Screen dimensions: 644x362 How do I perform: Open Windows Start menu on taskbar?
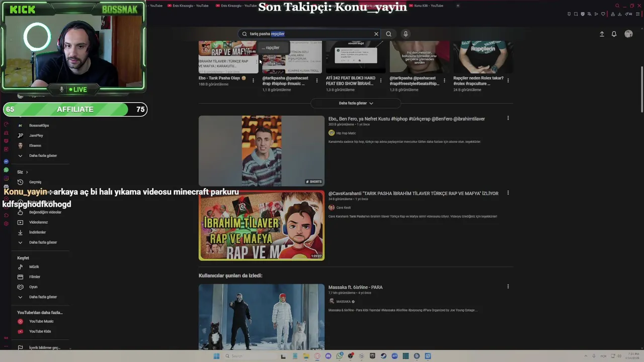(x=216, y=356)
